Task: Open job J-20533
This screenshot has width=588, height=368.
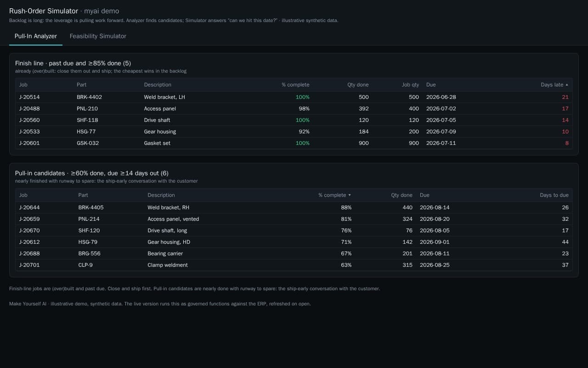Action: pos(29,132)
